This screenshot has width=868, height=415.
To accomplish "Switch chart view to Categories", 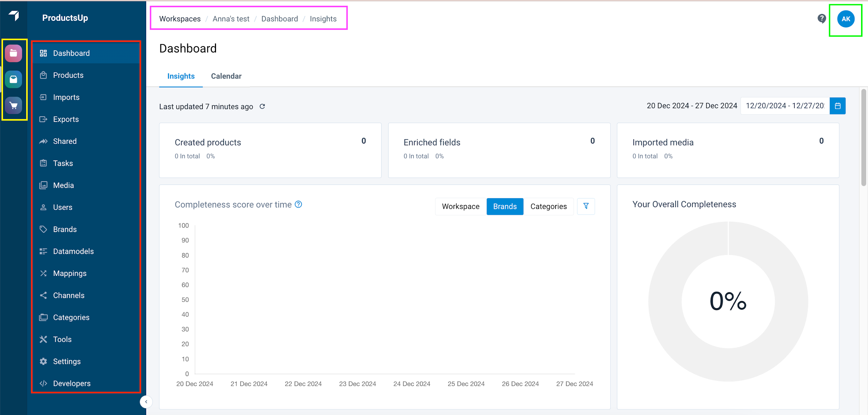I will point(548,206).
